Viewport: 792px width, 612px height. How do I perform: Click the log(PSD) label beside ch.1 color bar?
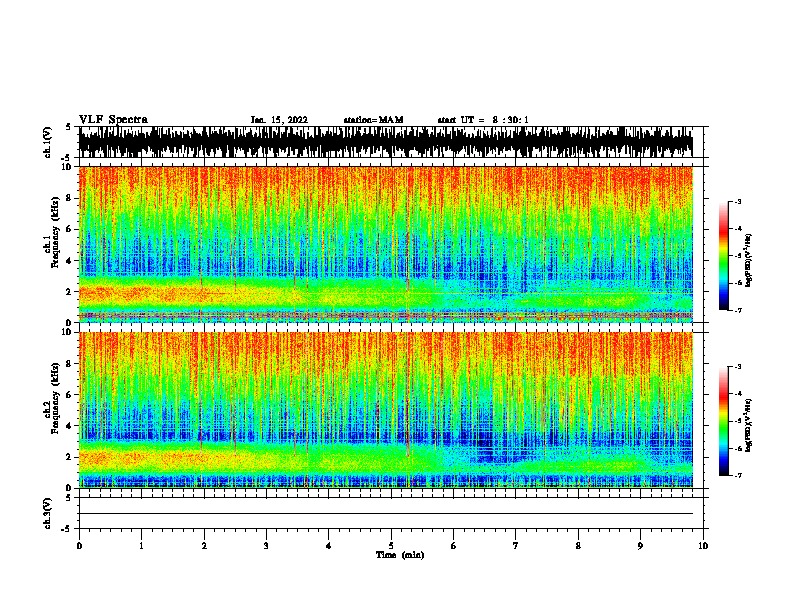coord(749,261)
